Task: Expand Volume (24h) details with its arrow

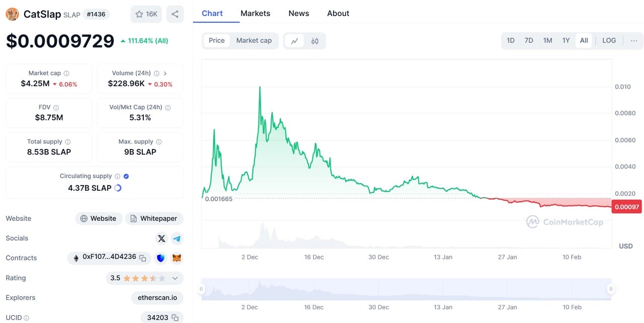Action: point(165,72)
